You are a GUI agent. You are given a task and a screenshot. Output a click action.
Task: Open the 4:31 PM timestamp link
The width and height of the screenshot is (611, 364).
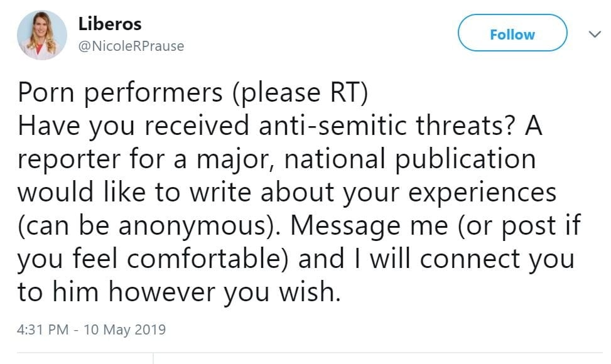click(x=42, y=329)
